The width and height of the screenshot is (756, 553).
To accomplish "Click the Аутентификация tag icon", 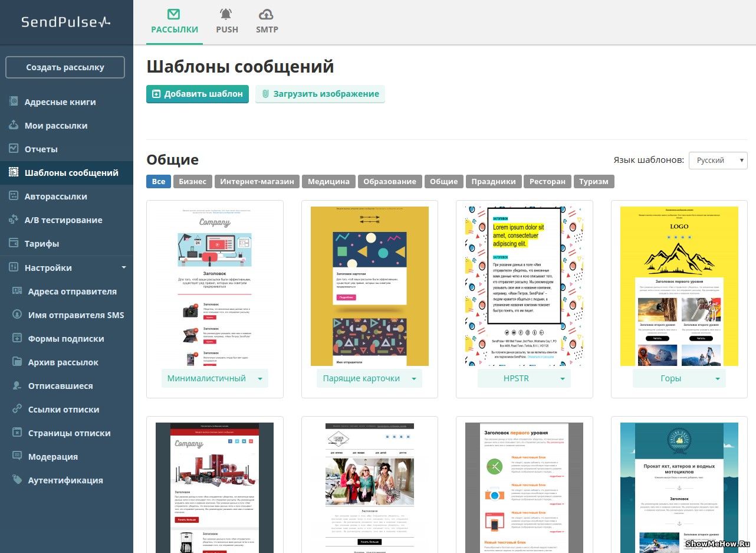I will pyautogui.click(x=17, y=480).
